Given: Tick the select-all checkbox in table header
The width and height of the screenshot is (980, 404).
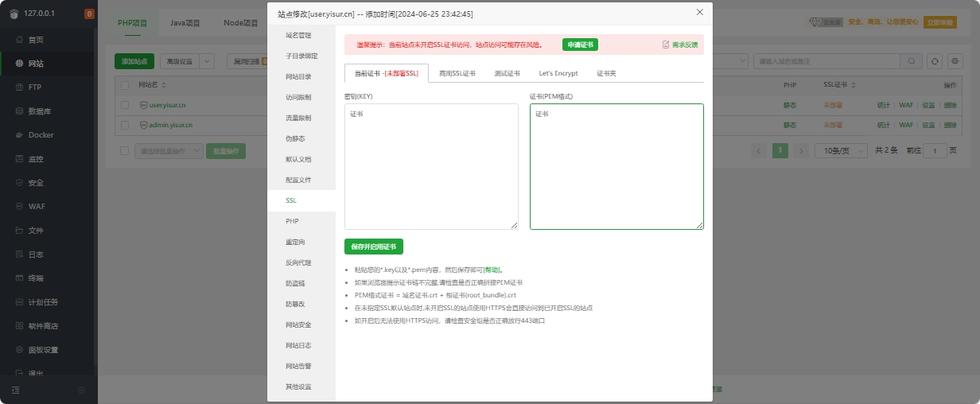Looking at the screenshot, I should tap(125, 84).
